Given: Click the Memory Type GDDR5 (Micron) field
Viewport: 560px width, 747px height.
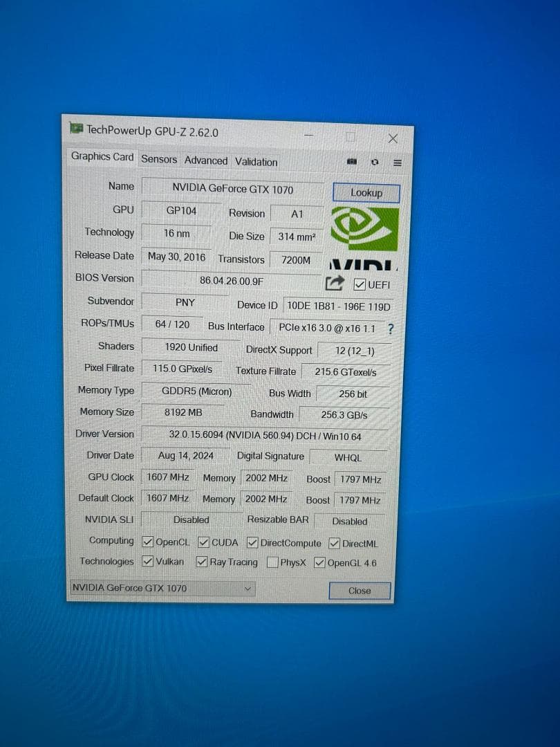Looking at the screenshot, I should pyautogui.click(x=196, y=391).
